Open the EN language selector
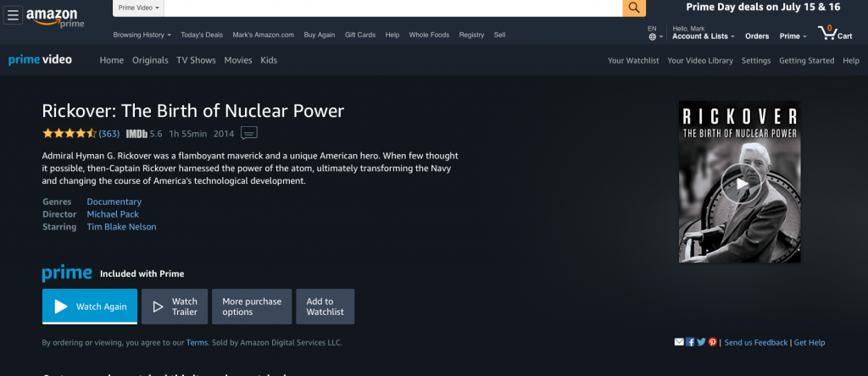Image resolution: width=868 pixels, height=376 pixels. point(653,33)
